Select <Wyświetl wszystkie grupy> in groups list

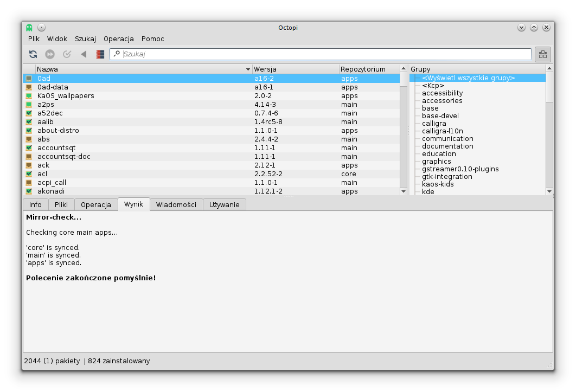(x=469, y=78)
